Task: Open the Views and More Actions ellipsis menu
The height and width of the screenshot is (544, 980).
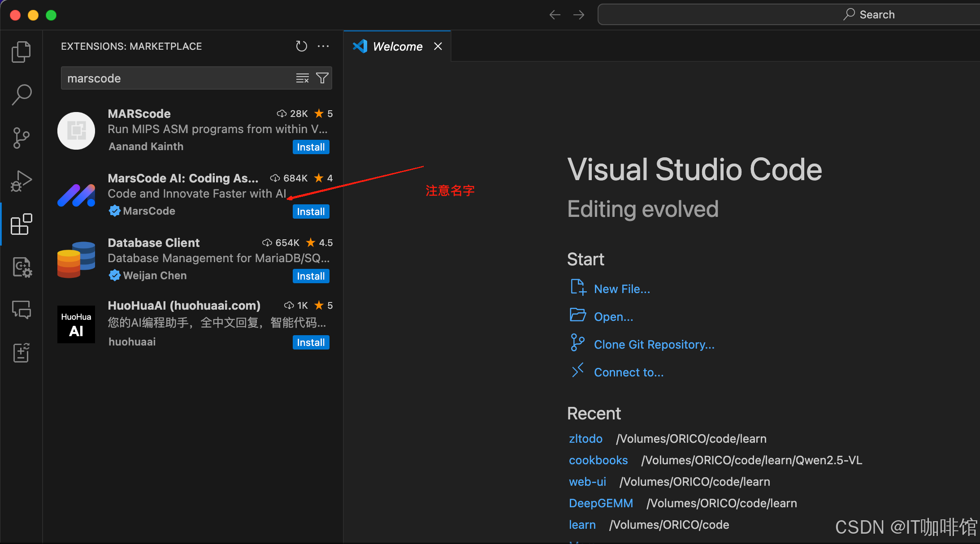Action: (x=323, y=46)
